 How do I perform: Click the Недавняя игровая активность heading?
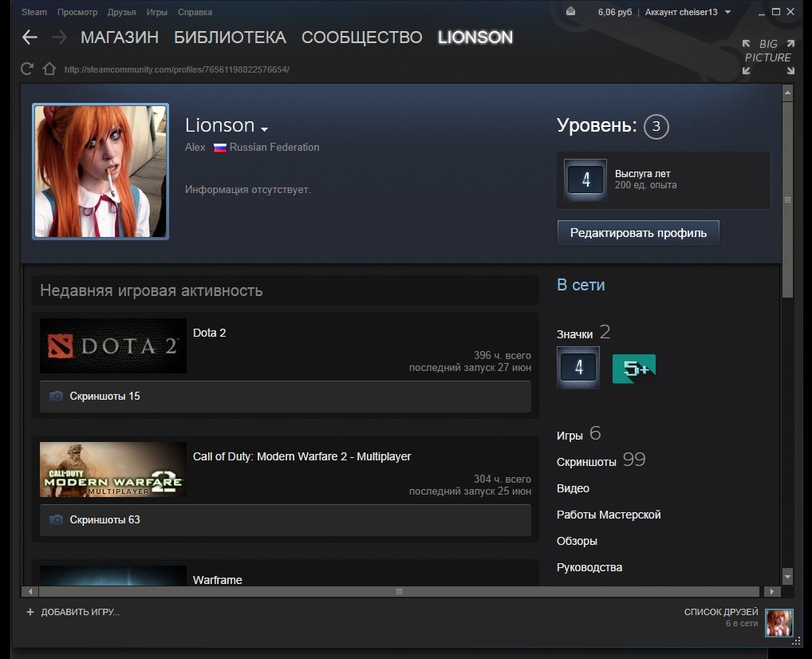pyautogui.click(x=152, y=290)
